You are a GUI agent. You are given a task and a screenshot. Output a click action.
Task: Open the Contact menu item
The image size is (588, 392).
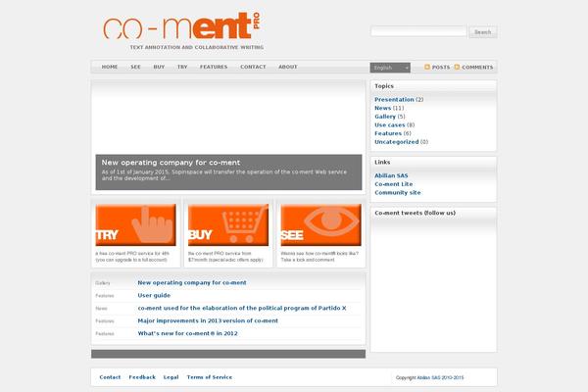point(253,67)
